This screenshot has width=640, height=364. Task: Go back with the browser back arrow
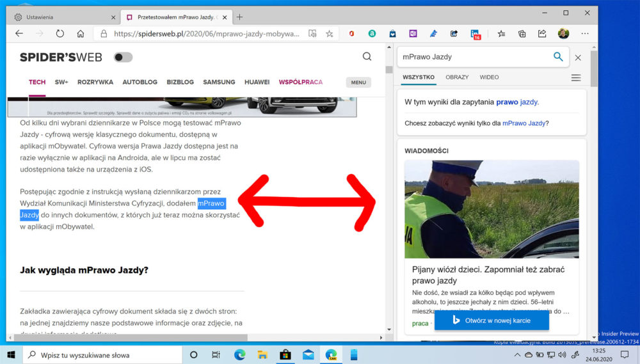(19, 34)
